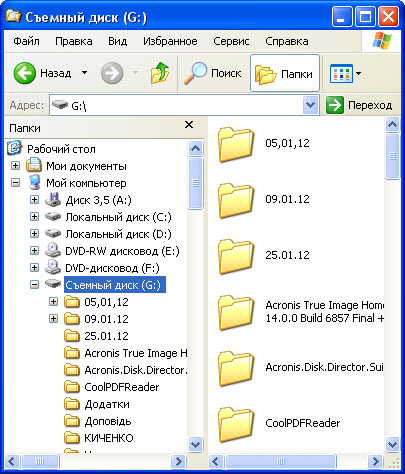Viewport: 405px width, 474px height.
Task: Open the Сервис menu
Action: (231, 41)
